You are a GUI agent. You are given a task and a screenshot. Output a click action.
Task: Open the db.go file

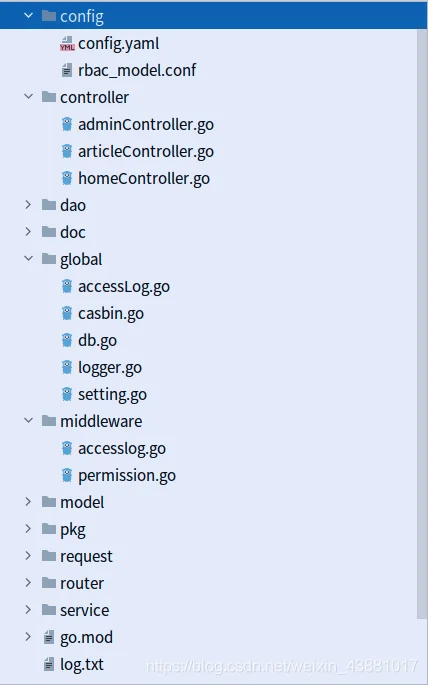[x=97, y=341]
